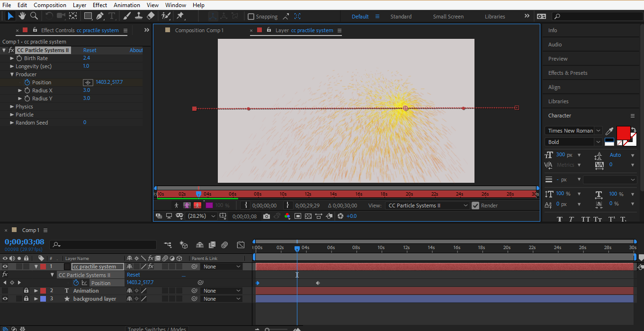Select the Hand tool
The height and width of the screenshot is (331, 644).
[22, 16]
